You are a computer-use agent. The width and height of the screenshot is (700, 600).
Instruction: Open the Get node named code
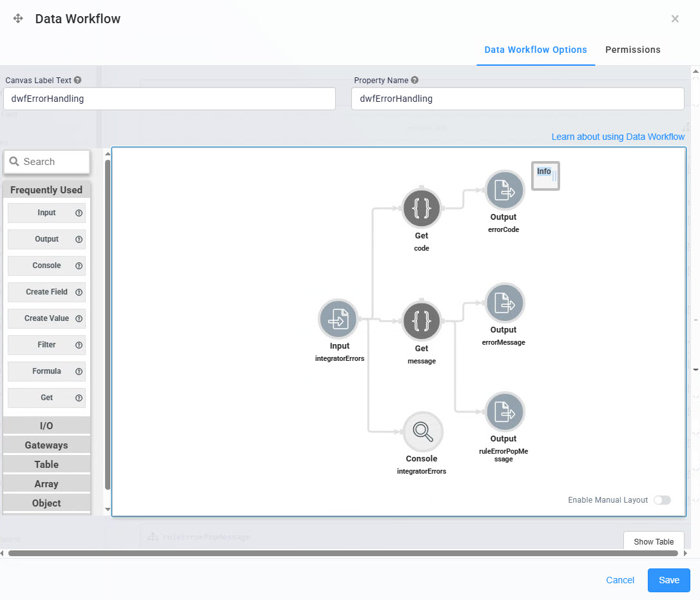tap(421, 208)
